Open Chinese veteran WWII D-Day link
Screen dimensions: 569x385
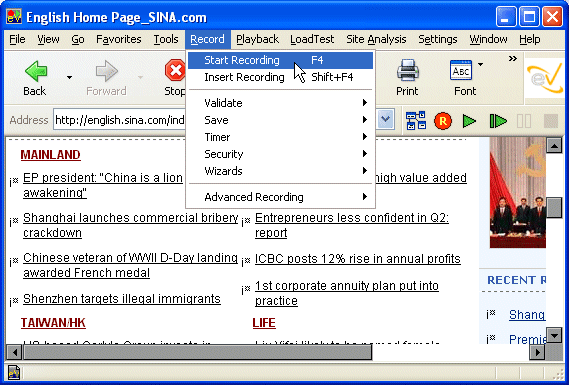131,265
